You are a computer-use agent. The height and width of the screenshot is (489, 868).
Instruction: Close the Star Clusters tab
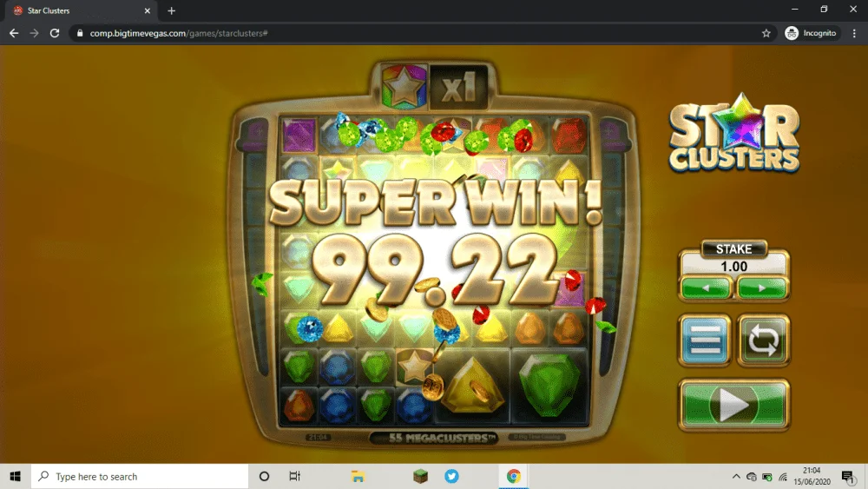(148, 10)
